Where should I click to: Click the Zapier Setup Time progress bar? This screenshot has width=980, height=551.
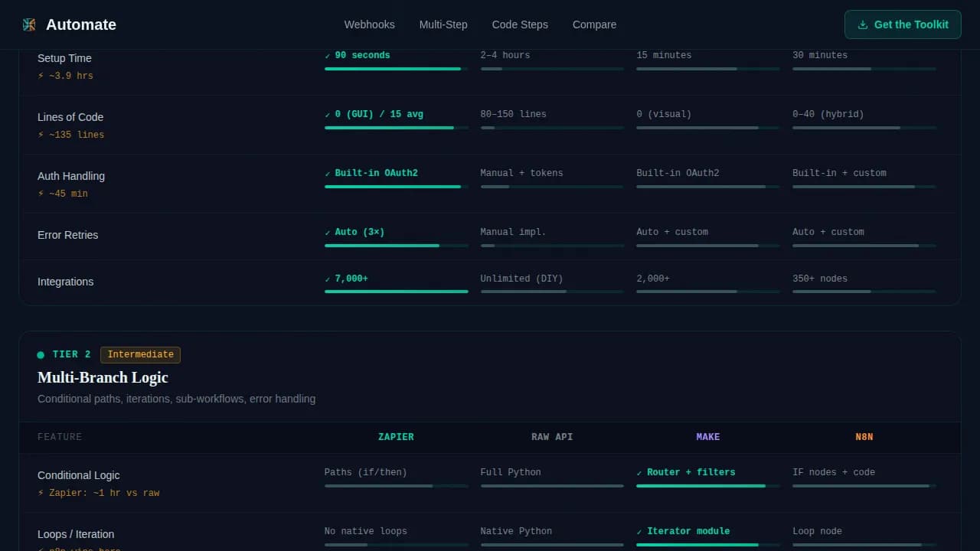pos(397,69)
